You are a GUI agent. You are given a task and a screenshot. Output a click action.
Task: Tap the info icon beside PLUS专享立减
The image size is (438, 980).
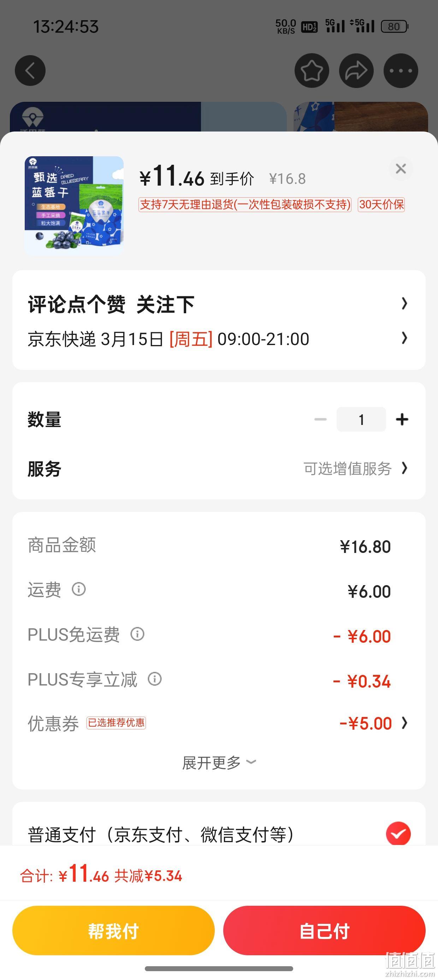click(155, 679)
